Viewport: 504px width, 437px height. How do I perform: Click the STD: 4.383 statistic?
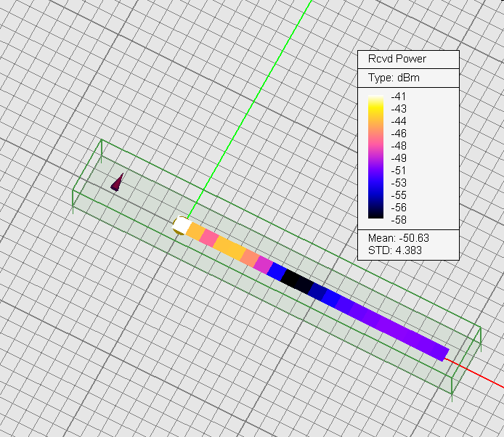click(395, 250)
